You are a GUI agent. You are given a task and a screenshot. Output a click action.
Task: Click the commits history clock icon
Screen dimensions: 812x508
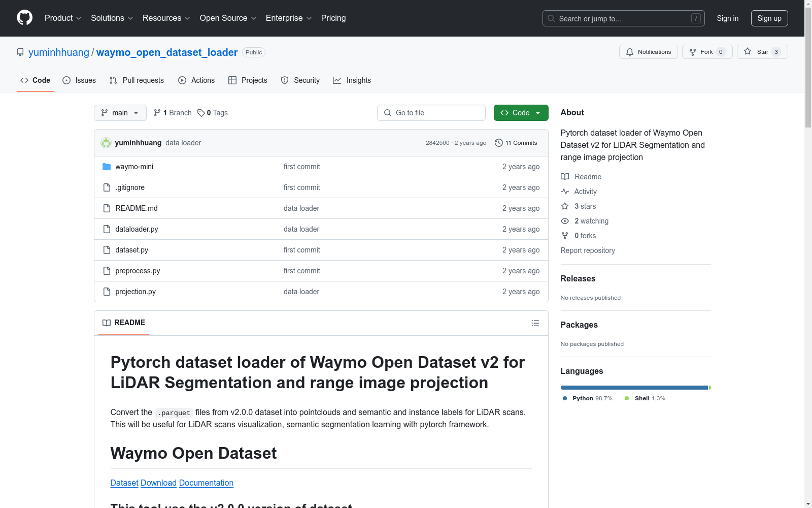click(x=499, y=143)
